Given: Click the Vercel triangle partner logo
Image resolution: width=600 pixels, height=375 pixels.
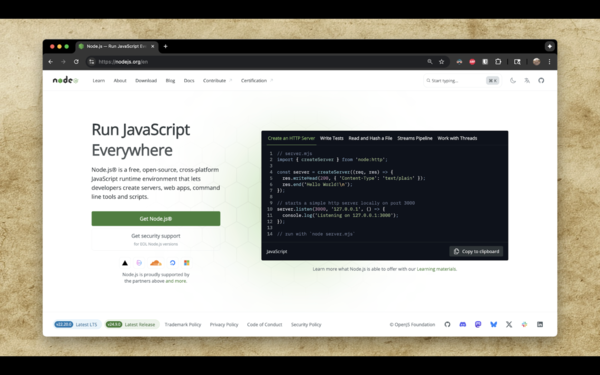Looking at the screenshot, I should [125, 263].
